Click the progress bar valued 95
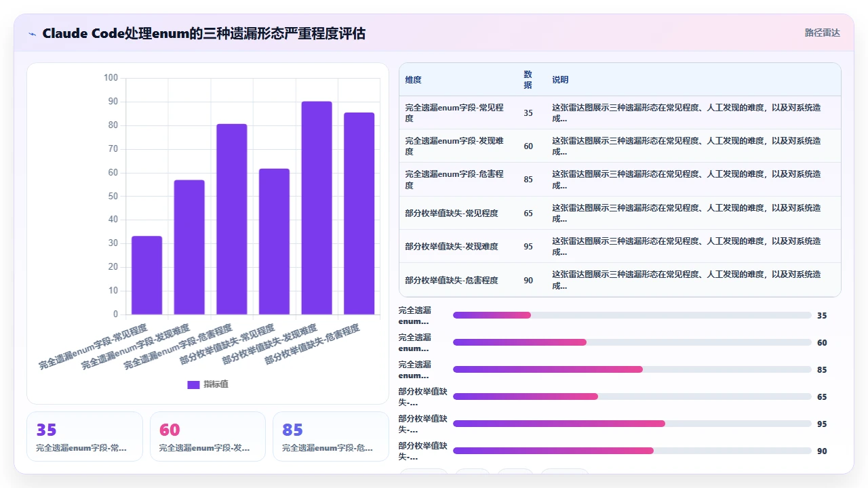Image resolution: width=868 pixels, height=488 pixels. [x=632, y=424]
